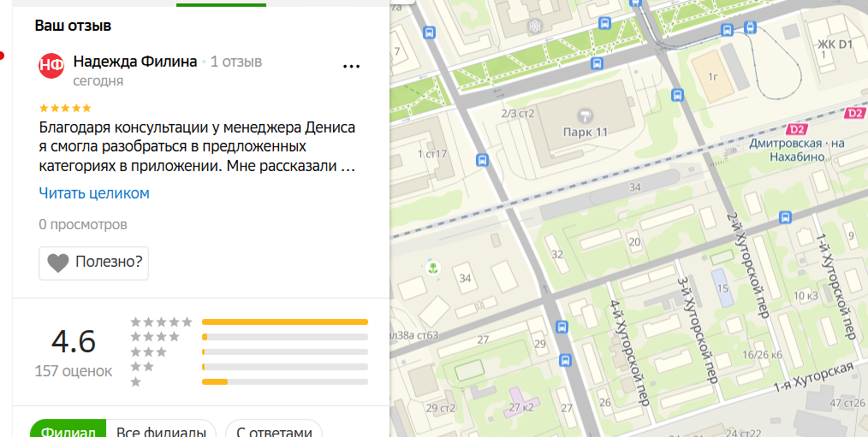Screen dimensions: 868x437
Task: Click the 'Ваш отзыв' heading
Action: [73, 26]
